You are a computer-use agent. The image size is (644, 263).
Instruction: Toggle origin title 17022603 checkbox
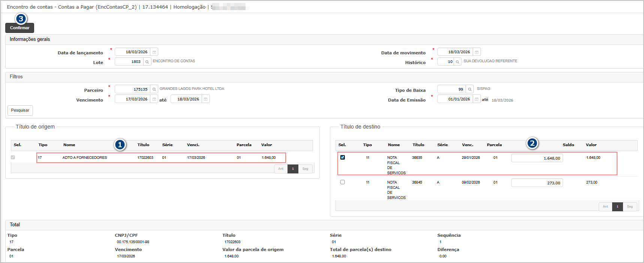coord(13,157)
